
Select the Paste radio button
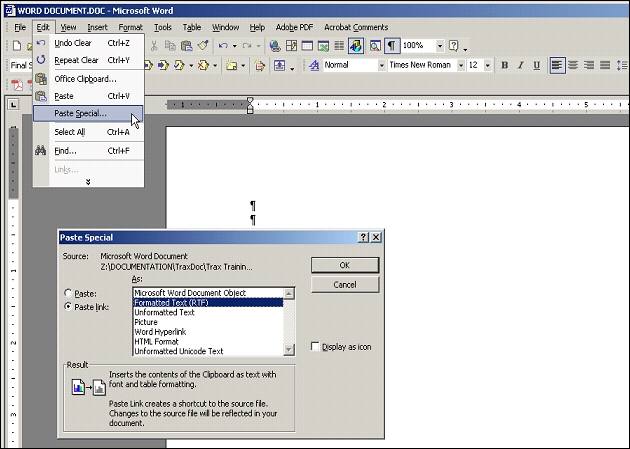(68, 293)
